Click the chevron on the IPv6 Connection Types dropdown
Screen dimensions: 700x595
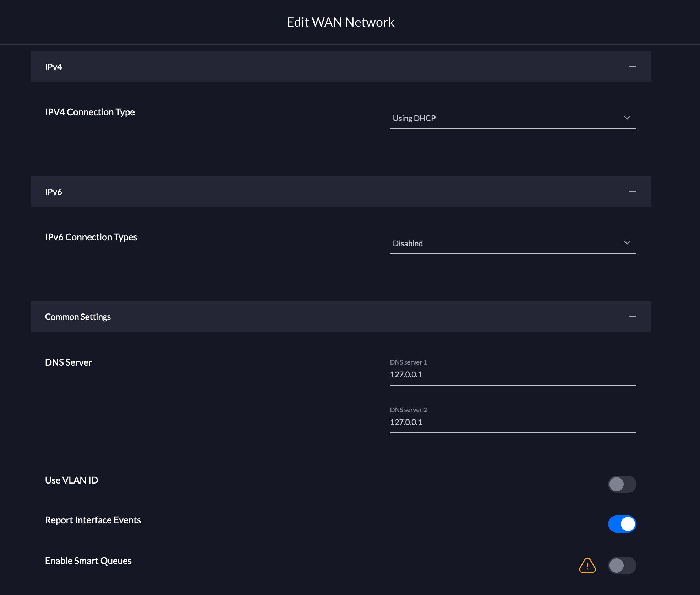[627, 243]
